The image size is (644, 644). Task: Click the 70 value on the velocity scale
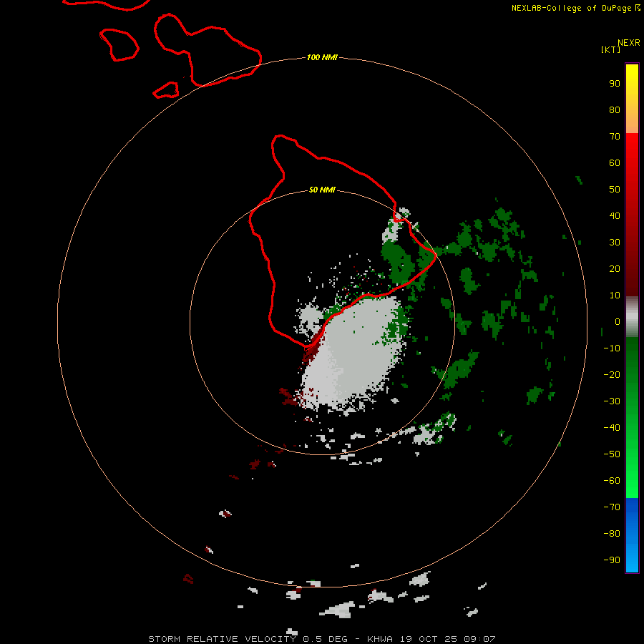(x=615, y=137)
